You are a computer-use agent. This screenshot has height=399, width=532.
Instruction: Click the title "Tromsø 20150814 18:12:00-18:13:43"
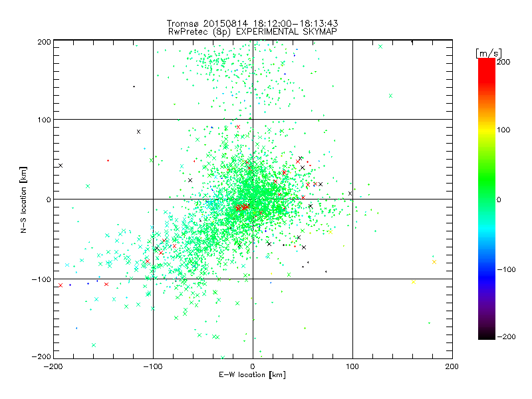252,23
